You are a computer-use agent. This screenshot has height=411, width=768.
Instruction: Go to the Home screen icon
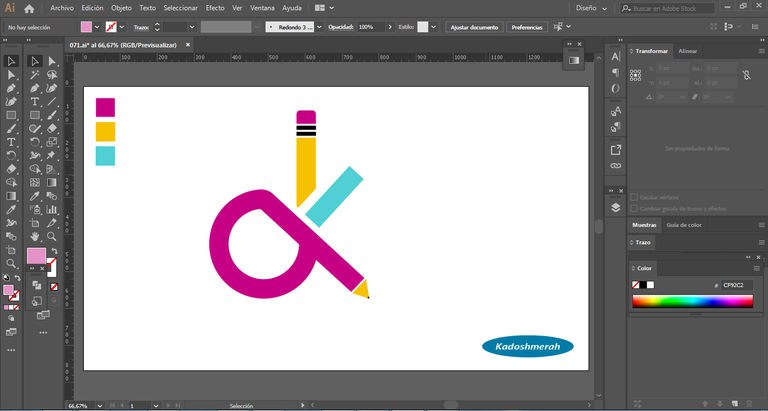click(x=29, y=8)
